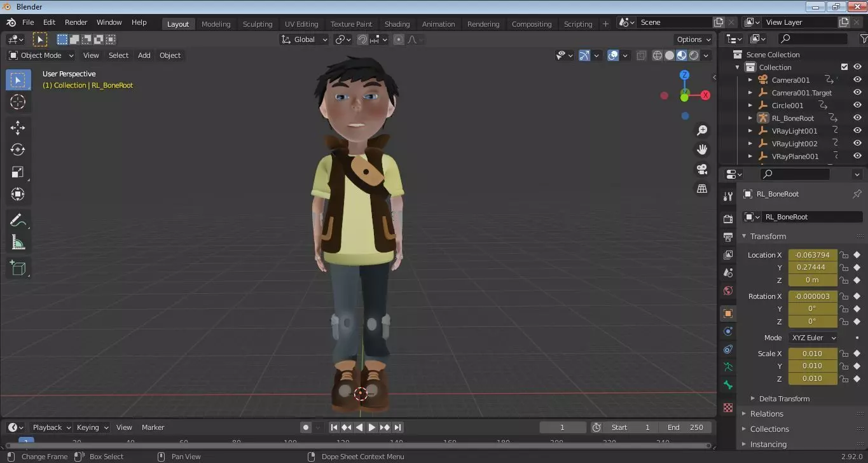
Task: Switch to the Modeling workspace tab
Action: (216, 24)
